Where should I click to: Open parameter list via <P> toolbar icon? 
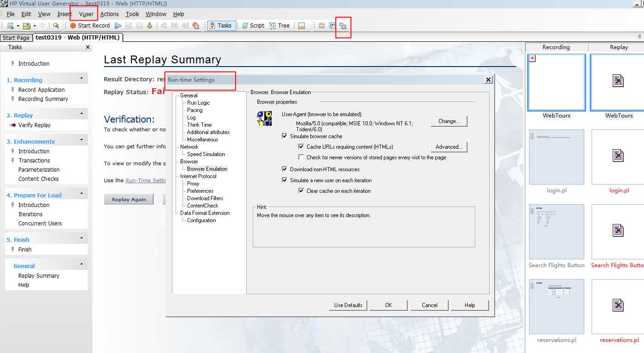332,26
